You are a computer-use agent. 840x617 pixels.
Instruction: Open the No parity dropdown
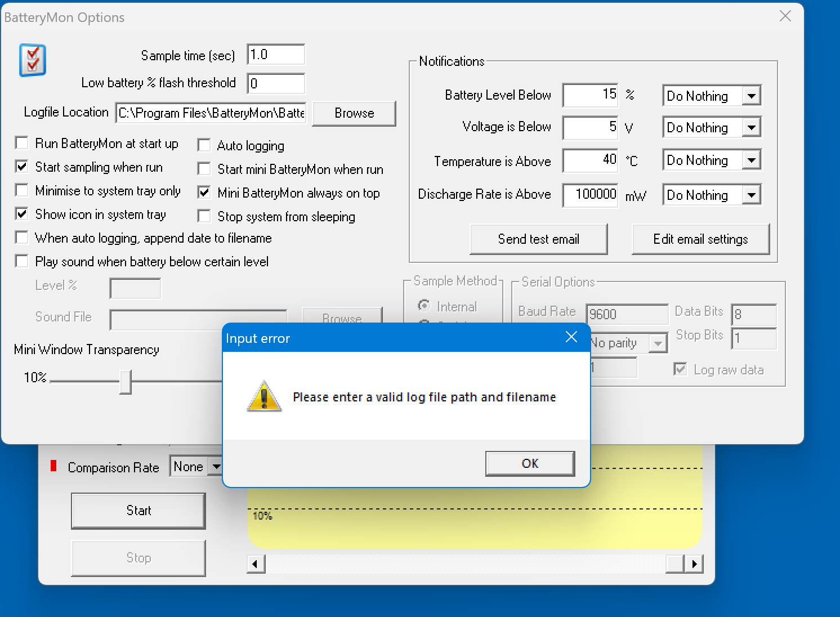[658, 343]
